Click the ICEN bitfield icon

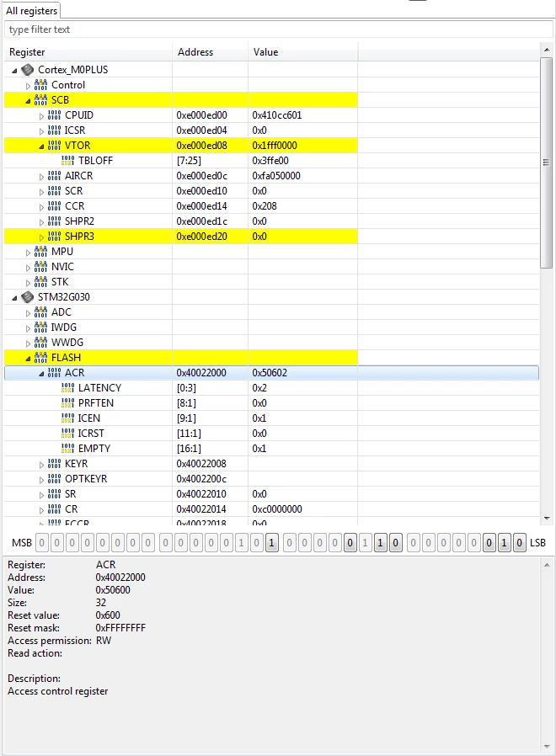[x=68, y=418]
